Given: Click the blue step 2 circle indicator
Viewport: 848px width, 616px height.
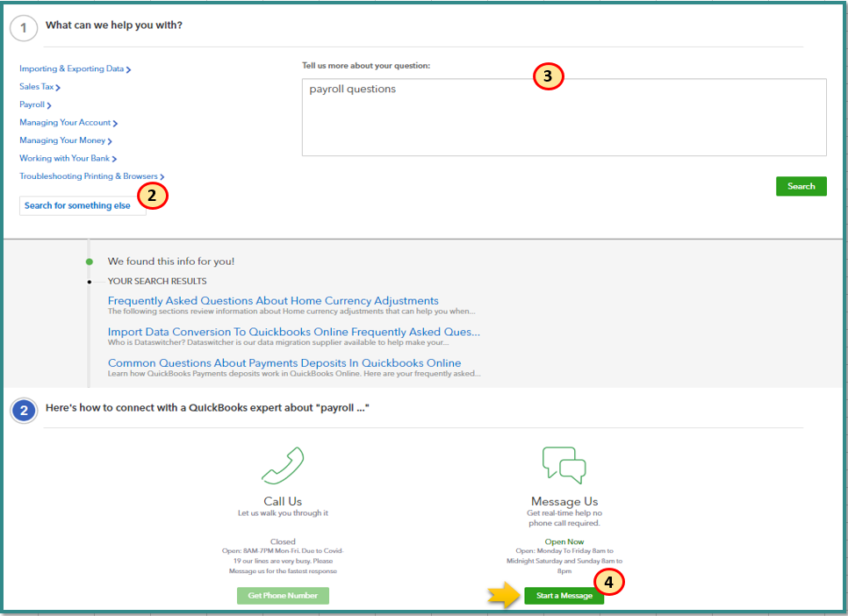Looking at the screenshot, I should 24,411.
